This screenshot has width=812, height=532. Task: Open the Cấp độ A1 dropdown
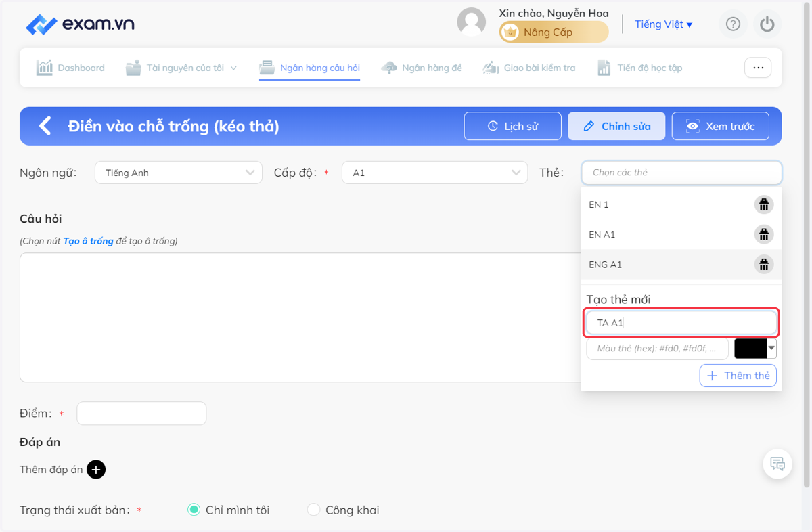pyautogui.click(x=434, y=173)
